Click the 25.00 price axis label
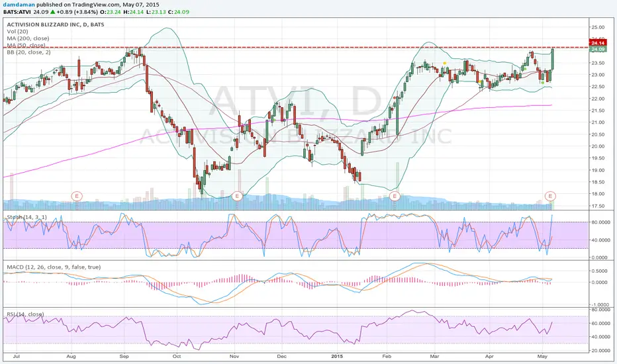Screen dimensions: 617x364 coord(598,27)
